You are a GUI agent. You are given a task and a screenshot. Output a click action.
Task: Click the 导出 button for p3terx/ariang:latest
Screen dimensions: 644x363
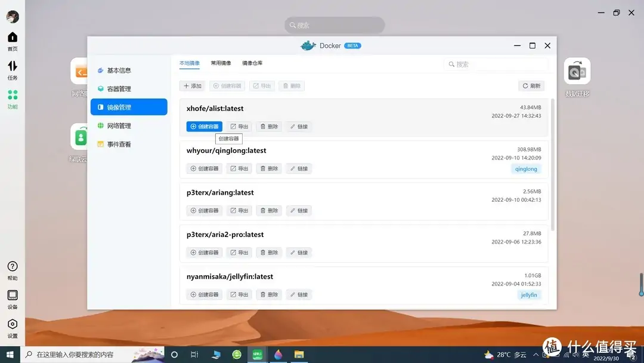[239, 210]
